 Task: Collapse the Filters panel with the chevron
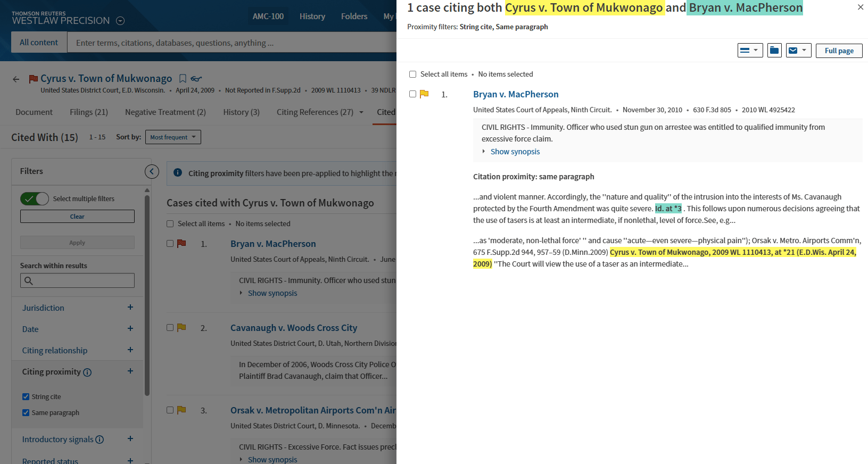click(x=152, y=171)
